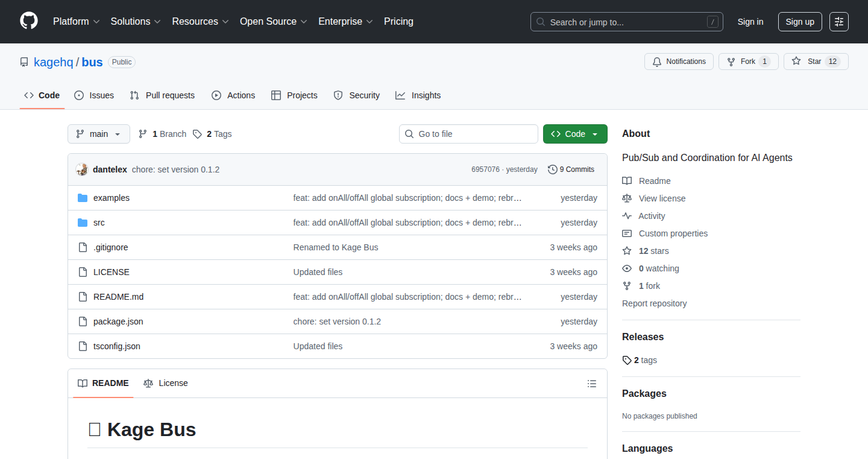Focus the Go to file input
Screen dimensions: 868x459
tap(468, 134)
